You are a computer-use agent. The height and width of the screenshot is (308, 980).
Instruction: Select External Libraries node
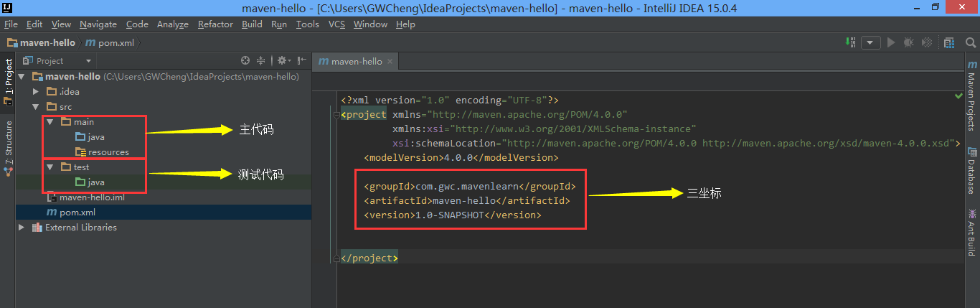coord(75,228)
